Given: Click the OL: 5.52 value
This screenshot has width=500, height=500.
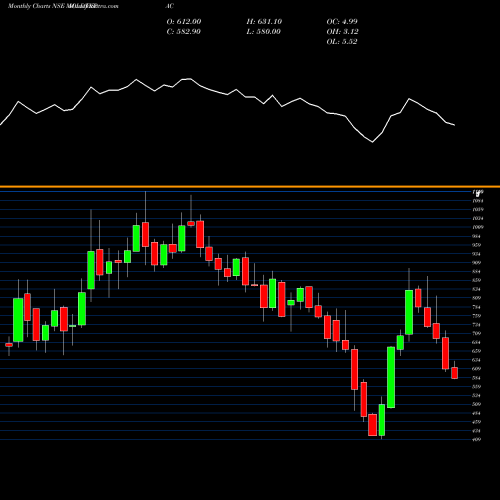Looking at the screenshot, I should pyautogui.click(x=342, y=41).
